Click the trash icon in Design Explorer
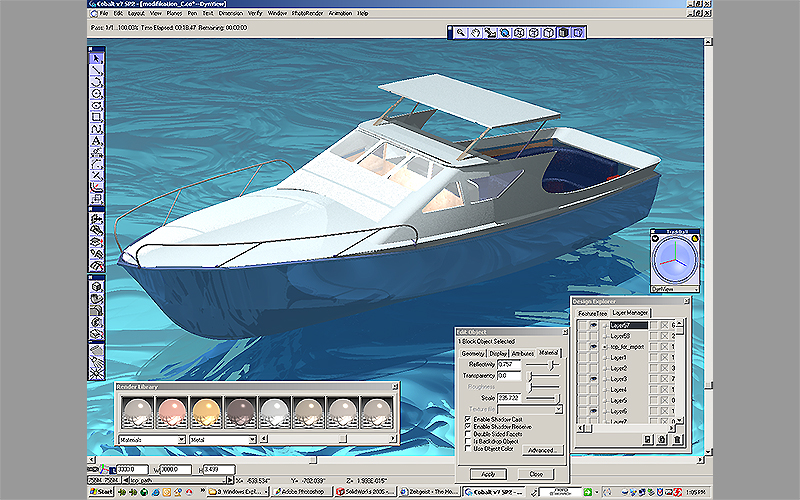Screen dimensions: 800x500 pyautogui.click(x=677, y=440)
